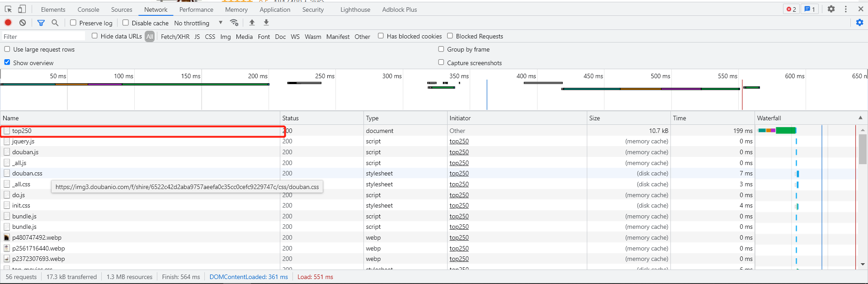
Task: Filter requests by Img type
Action: 226,37
